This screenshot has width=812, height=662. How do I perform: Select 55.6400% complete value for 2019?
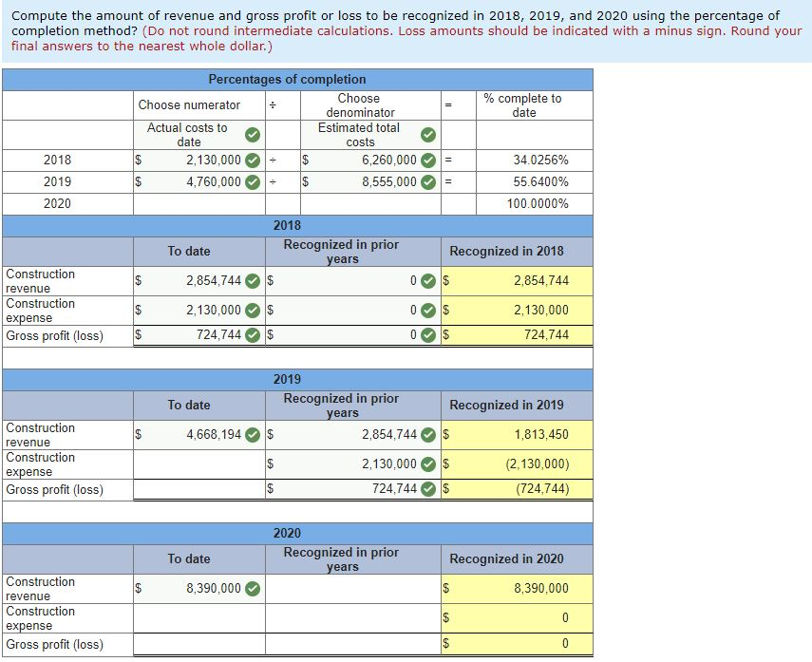(540, 181)
